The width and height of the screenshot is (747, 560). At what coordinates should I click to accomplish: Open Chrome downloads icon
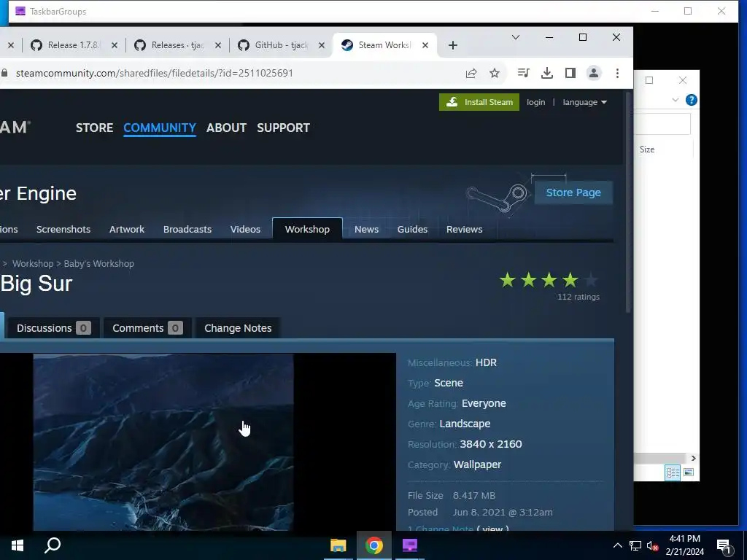547,73
